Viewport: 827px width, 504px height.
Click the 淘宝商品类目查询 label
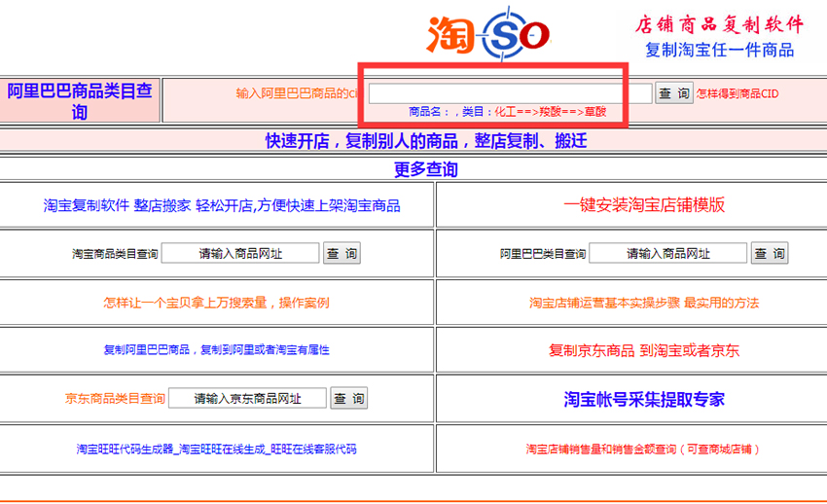pos(115,254)
